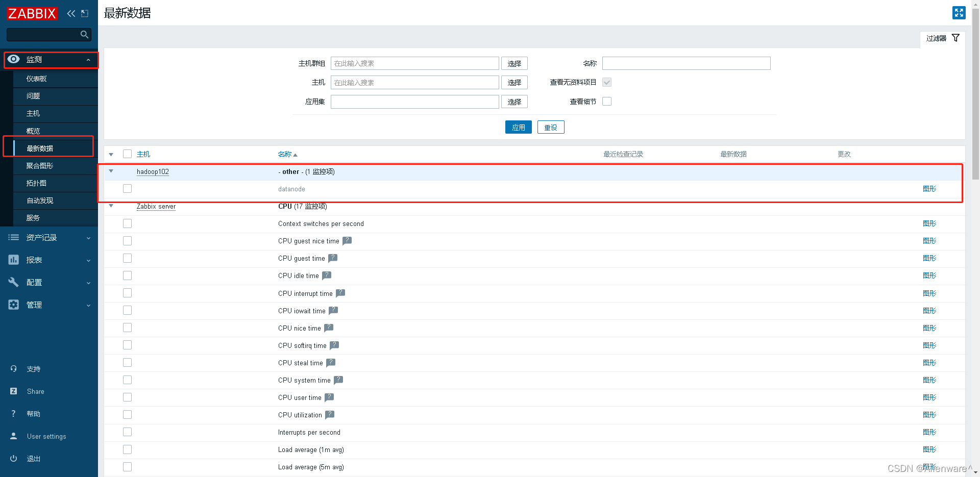Click the filter funnel icon
This screenshot has height=477, width=980.
[955, 38]
